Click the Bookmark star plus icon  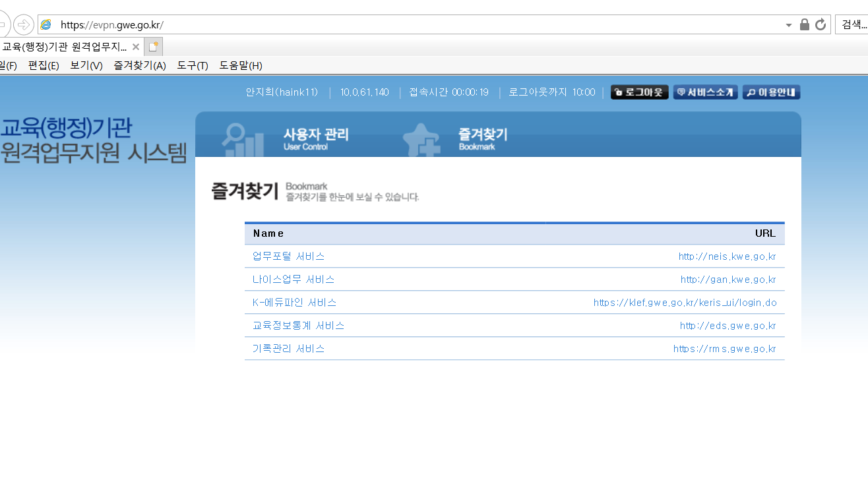tap(421, 140)
